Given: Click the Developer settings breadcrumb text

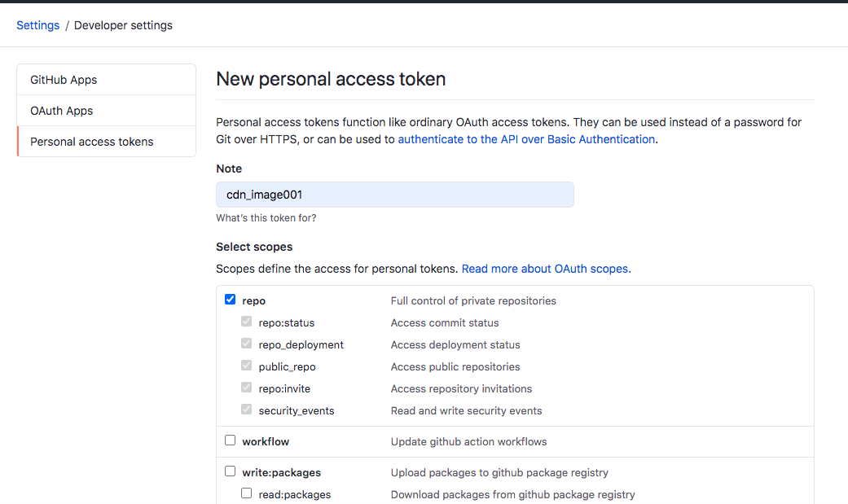Looking at the screenshot, I should 123,25.
